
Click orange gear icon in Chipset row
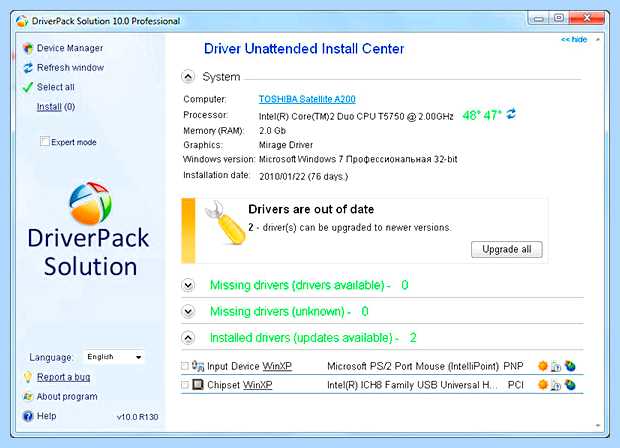coord(543,385)
